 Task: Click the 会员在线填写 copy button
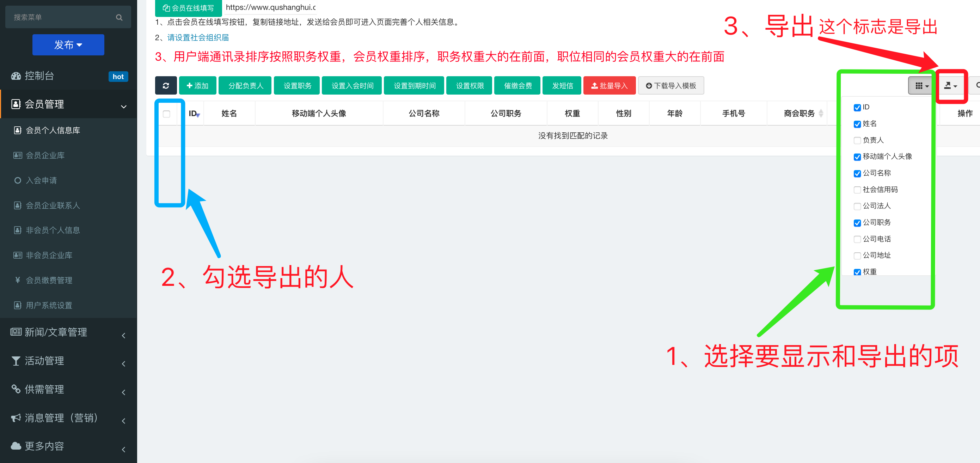click(188, 8)
